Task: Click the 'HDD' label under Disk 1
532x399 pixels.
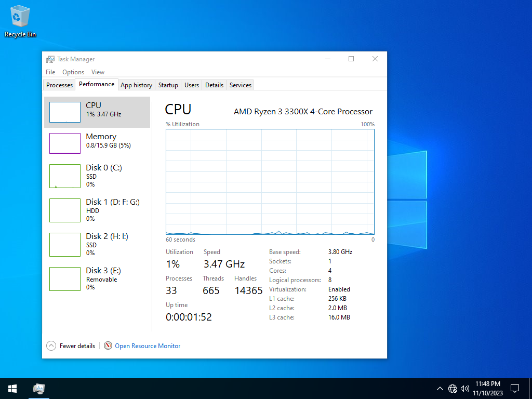Action: click(x=92, y=211)
